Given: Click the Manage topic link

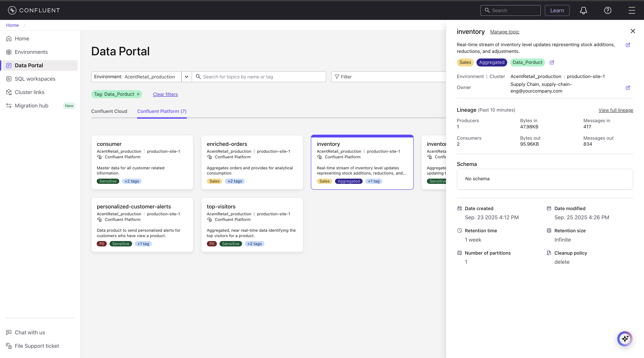Looking at the screenshot, I should 504,32.
